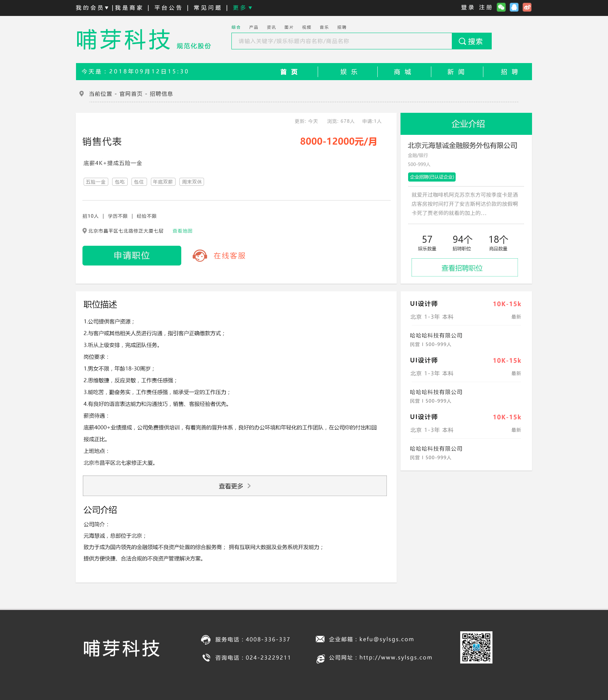This screenshot has height=700, width=608.
Task: Open 查看地图 to view the map
Action: click(182, 231)
